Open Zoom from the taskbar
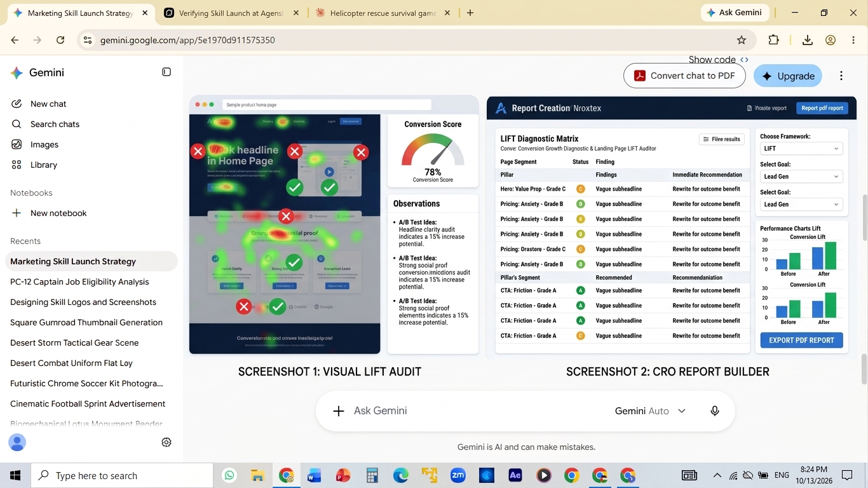The height and width of the screenshot is (488, 868). (x=458, y=475)
